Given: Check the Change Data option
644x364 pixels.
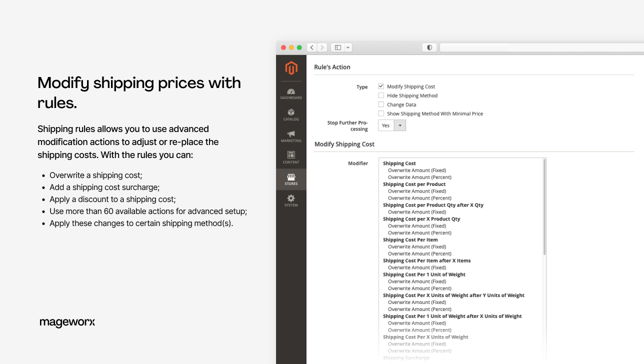Looking at the screenshot, I should pyautogui.click(x=380, y=104).
